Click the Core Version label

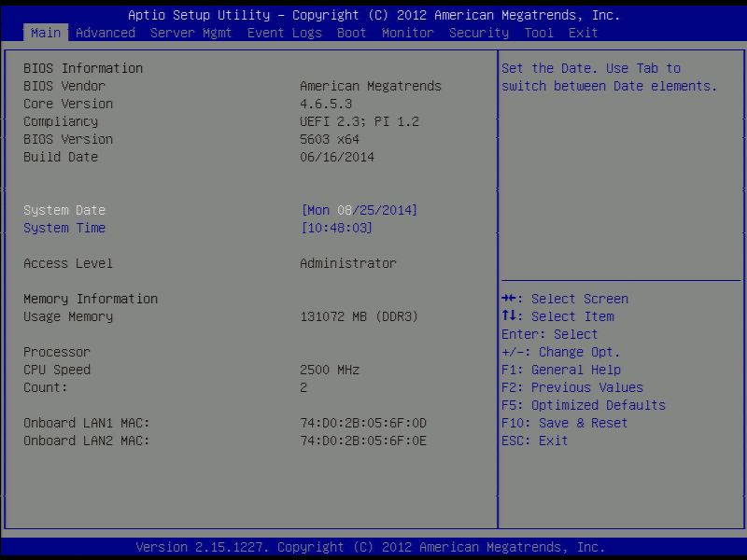pyautogui.click(x=68, y=104)
